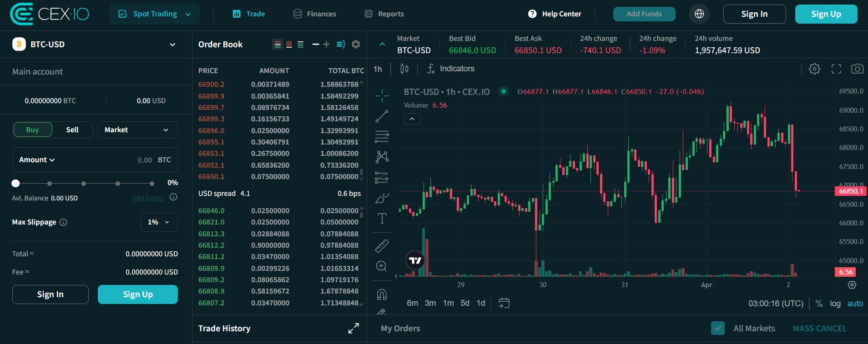Viewport: 868px width, 344px height.
Task: Open the candlestick chart style selector
Action: coord(404,69)
